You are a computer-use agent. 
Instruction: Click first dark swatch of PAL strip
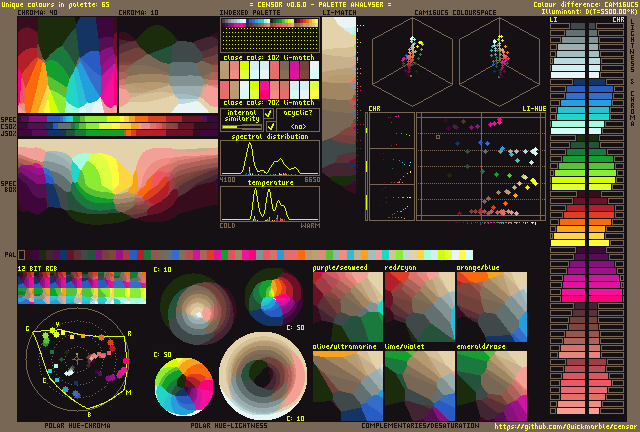point(22,255)
